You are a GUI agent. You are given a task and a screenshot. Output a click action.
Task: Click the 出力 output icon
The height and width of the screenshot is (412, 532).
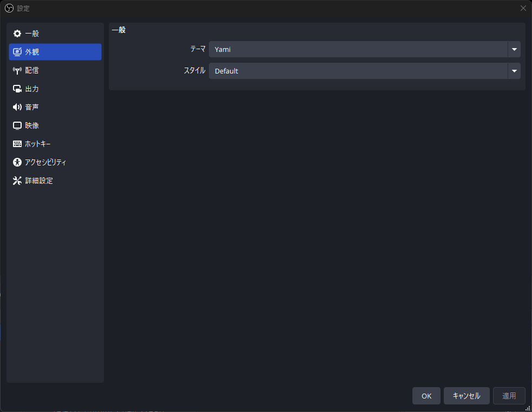pos(17,89)
